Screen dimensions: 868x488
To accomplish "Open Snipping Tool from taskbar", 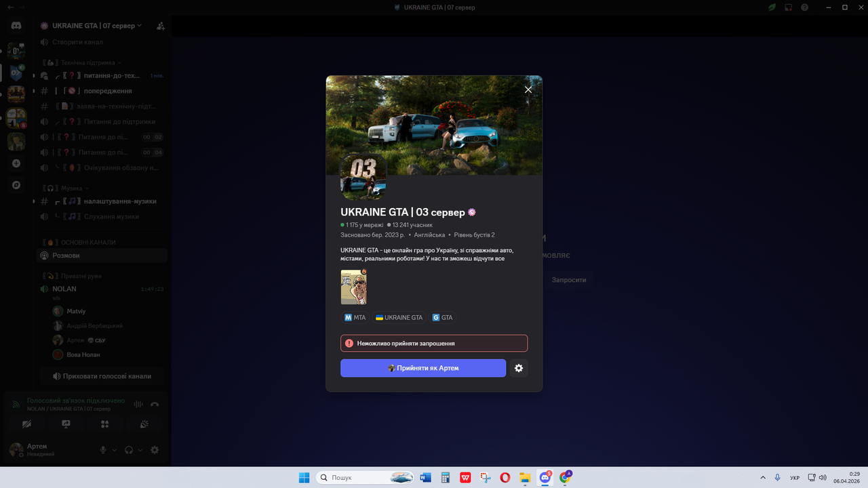I will tap(486, 478).
